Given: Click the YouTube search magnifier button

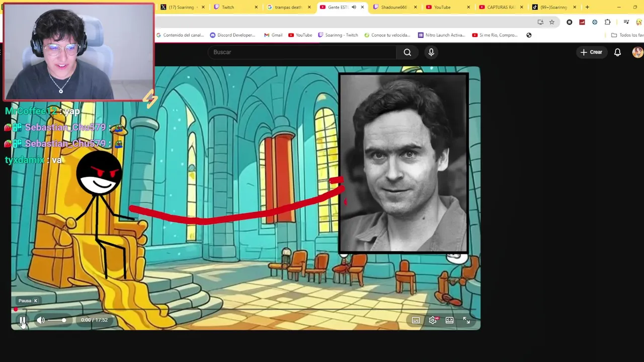Looking at the screenshot, I should (x=408, y=52).
